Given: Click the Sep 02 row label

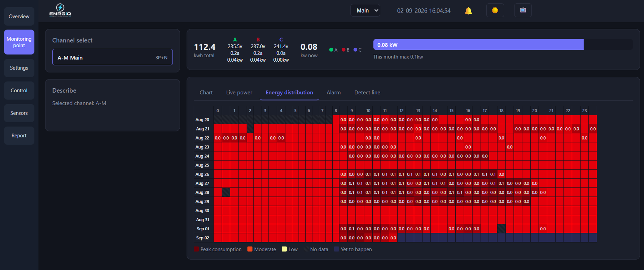Looking at the screenshot, I should (x=203, y=238).
